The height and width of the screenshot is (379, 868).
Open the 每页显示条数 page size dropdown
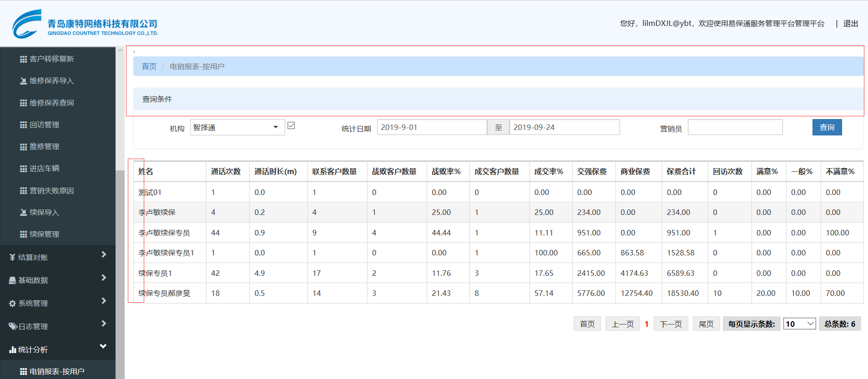(x=799, y=324)
